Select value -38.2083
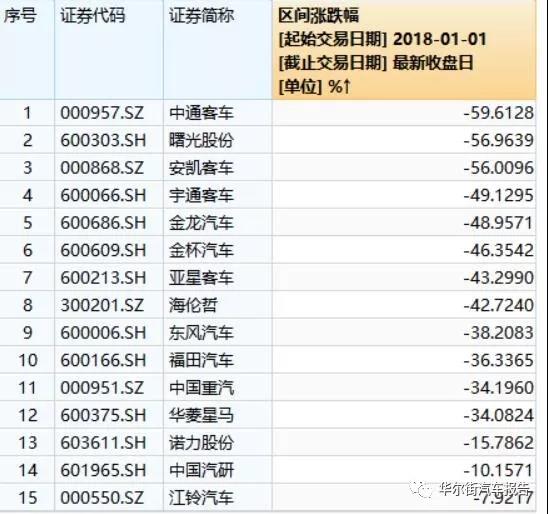 point(499,333)
